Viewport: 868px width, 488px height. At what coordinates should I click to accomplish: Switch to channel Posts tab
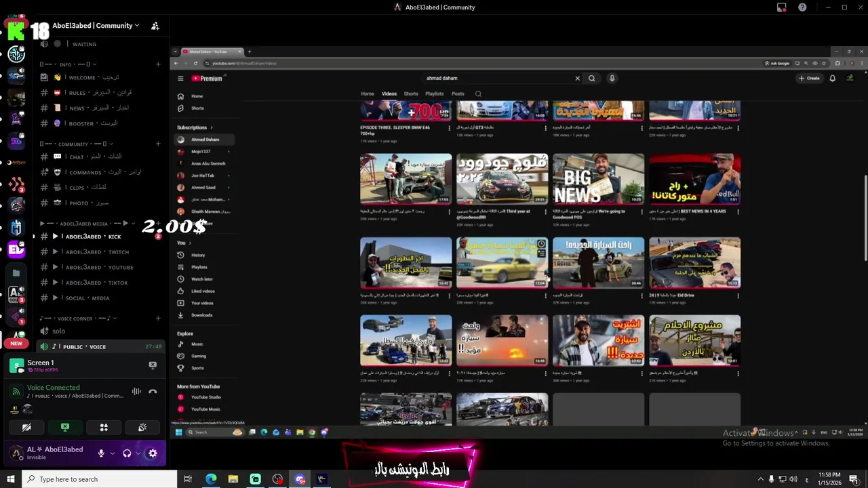[458, 94]
